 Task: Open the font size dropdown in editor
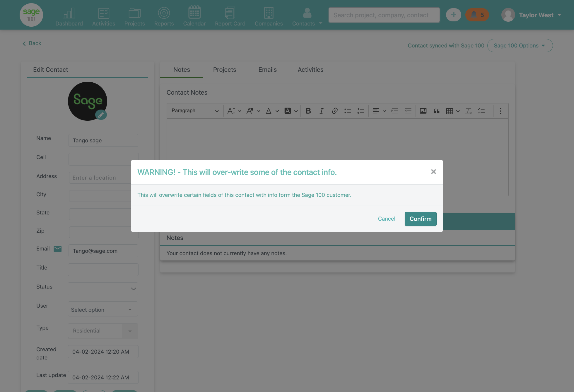pos(234,111)
